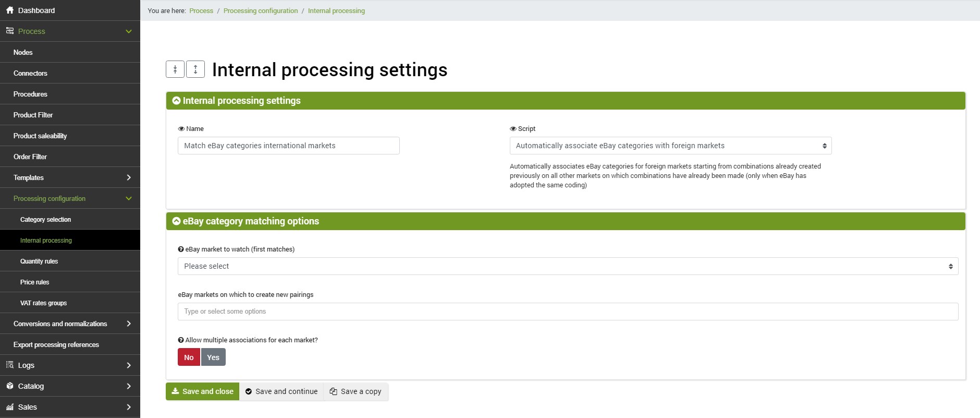The height and width of the screenshot is (418, 980).
Task: Collapse all sections with the first arrows button
Action: tap(175, 69)
